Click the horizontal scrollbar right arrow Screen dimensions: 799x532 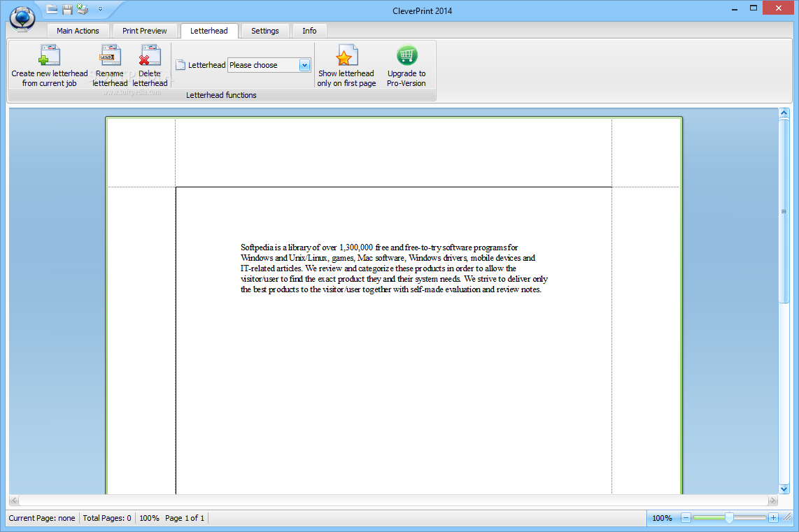[773, 501]
